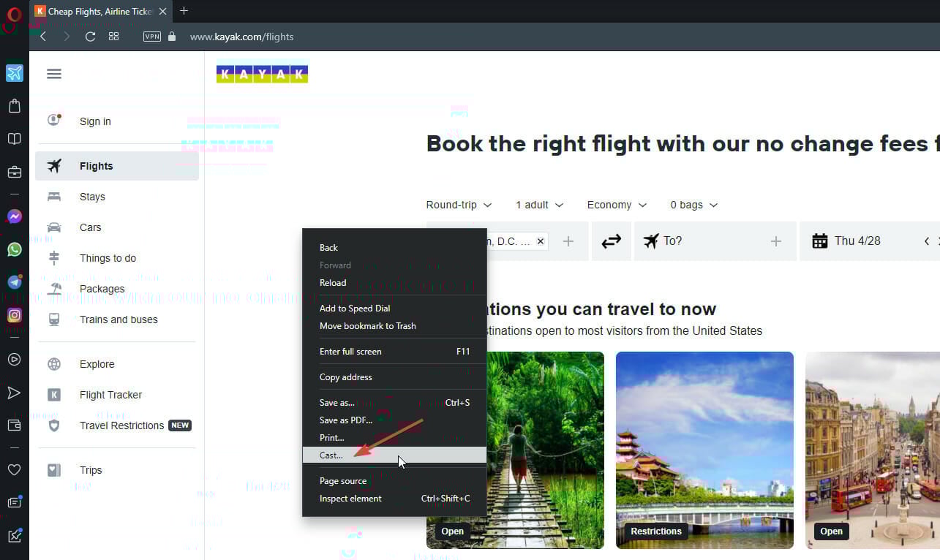Screen dimensions: 940x560
Task: Click the address bar URL
Action: coord(241,37)
